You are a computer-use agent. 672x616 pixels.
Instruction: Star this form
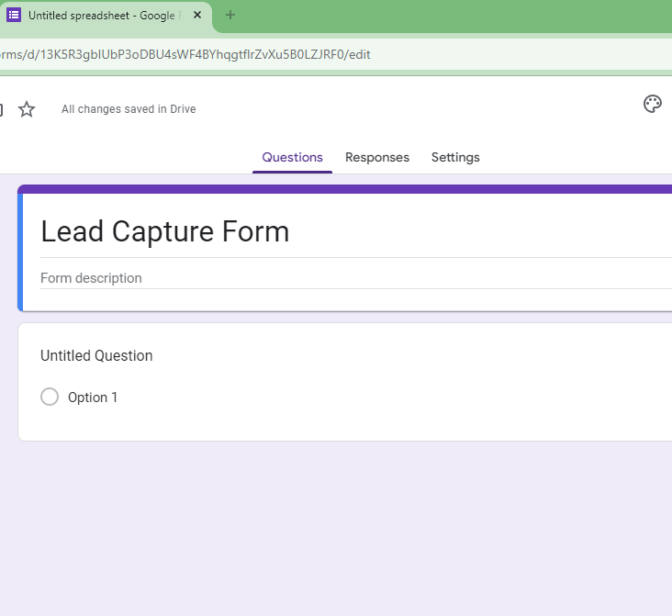(x=27, y=109)
